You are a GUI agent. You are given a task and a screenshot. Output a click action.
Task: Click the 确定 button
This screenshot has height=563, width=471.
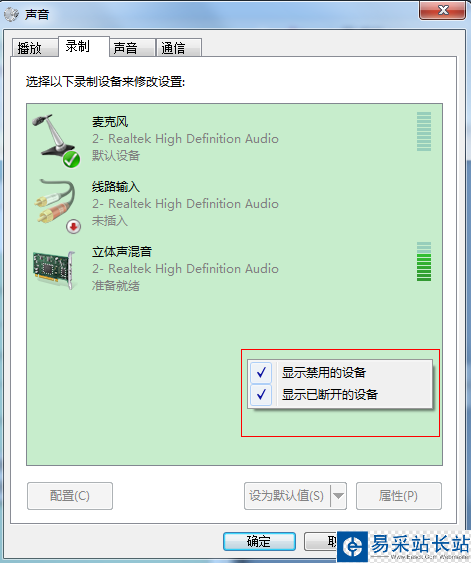(x=259, y=541)
